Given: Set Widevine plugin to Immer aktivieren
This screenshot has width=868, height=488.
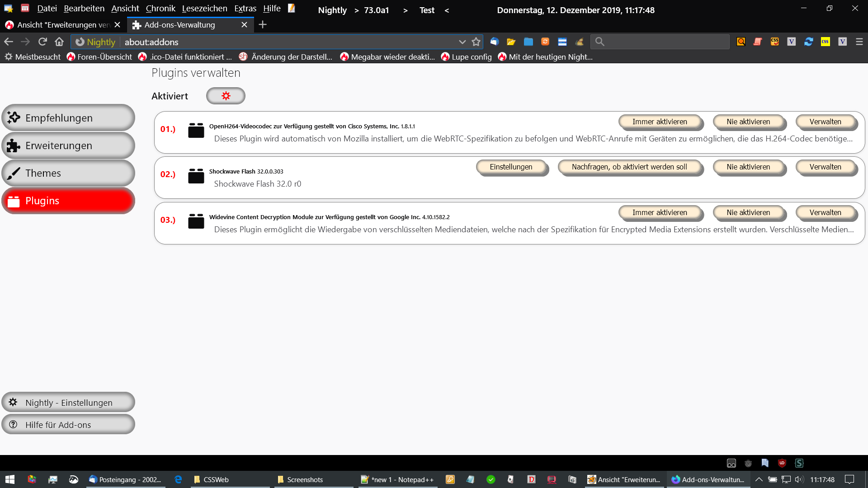Looking at the screenshot, I should (660, 212).
